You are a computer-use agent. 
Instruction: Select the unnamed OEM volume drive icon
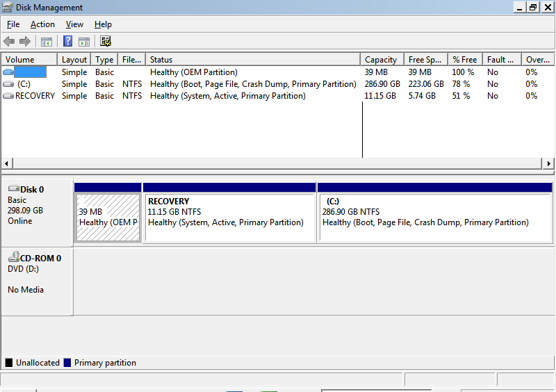tap(8, 72)
